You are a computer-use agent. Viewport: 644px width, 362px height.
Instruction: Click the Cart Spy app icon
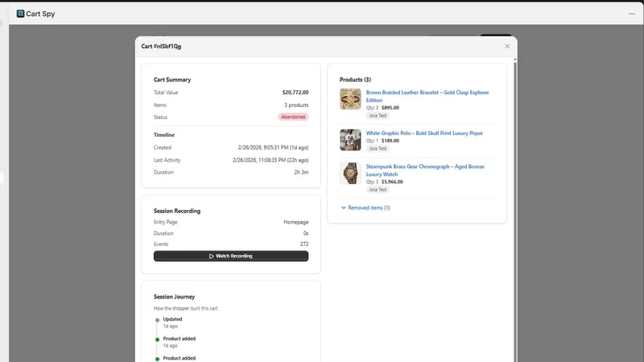point(20,14)
